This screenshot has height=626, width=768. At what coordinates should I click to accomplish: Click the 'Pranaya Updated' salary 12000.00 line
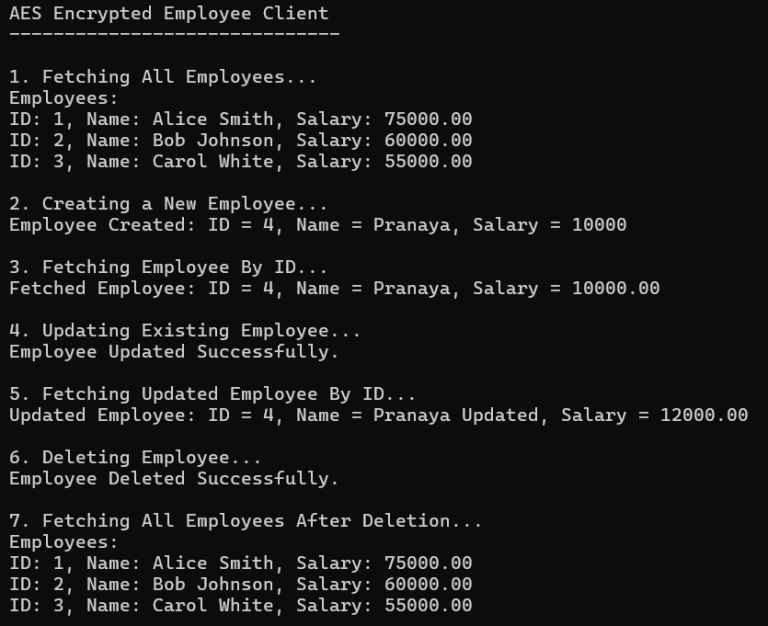[x=379, y=415]
